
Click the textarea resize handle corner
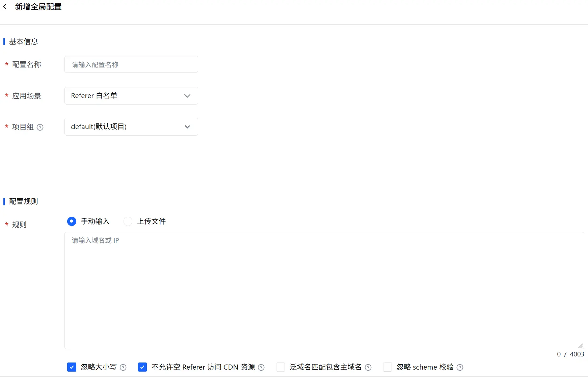[x=581, y=346]
